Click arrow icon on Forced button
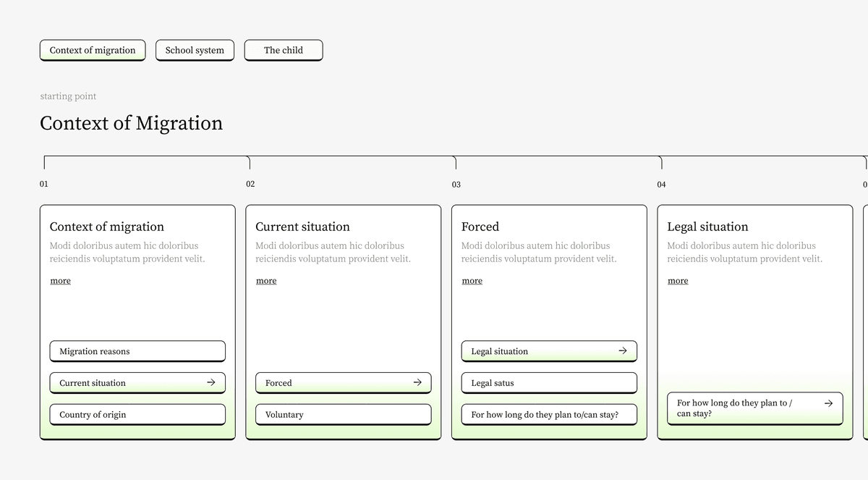This screenshot has width=868, height=480. tap(417, 382)
